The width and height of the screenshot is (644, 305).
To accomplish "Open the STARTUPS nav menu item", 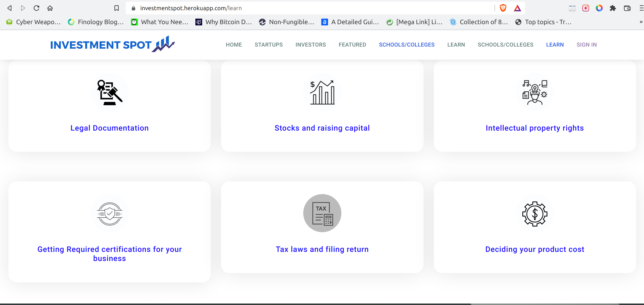I will (x=268, y=45).
